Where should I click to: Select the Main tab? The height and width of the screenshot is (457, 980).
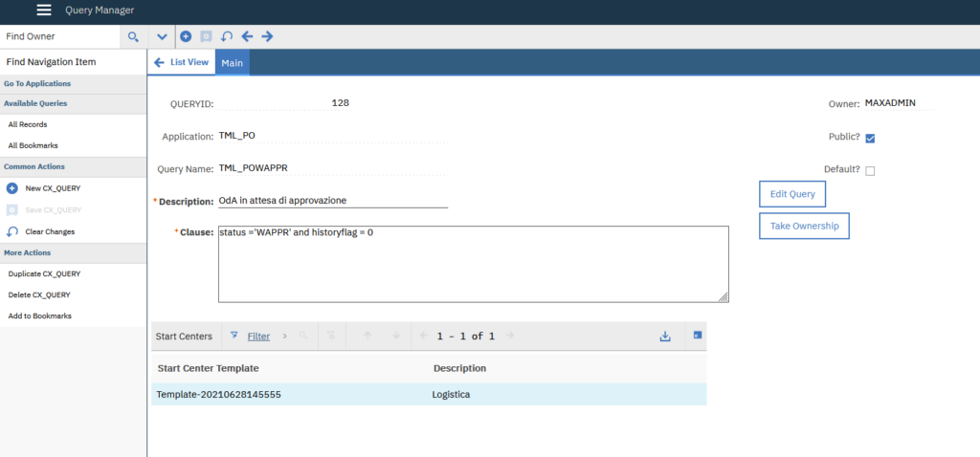point(233,62)
